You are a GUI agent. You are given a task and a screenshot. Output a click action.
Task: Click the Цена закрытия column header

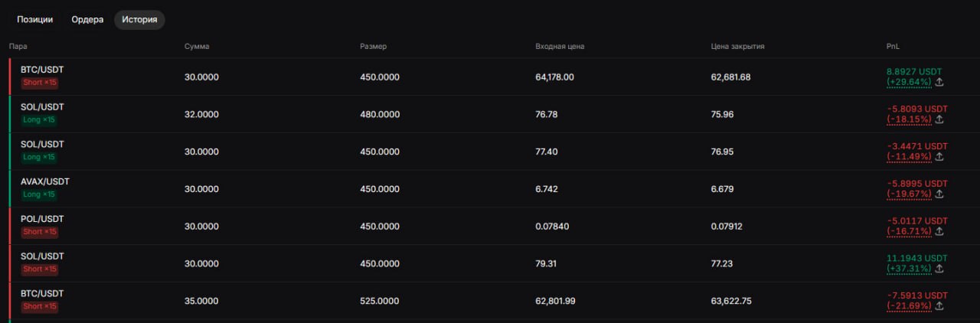[737, 47]
